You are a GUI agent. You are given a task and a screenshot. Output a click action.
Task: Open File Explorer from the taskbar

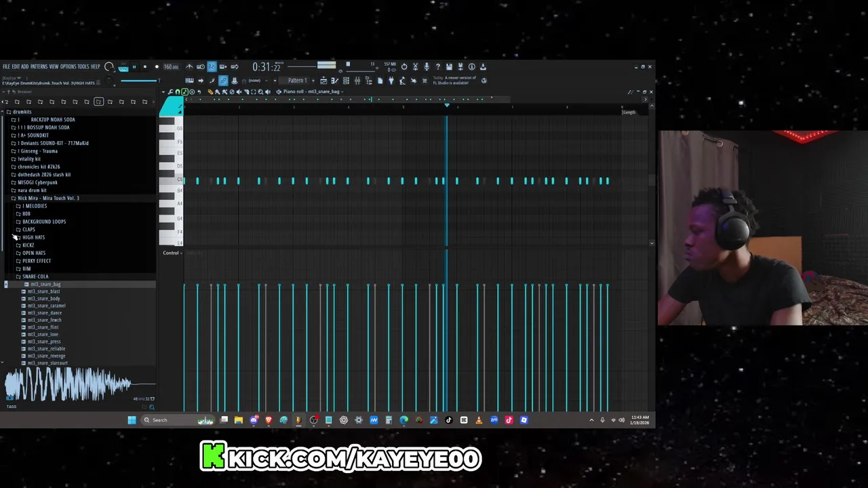point(239,420)
